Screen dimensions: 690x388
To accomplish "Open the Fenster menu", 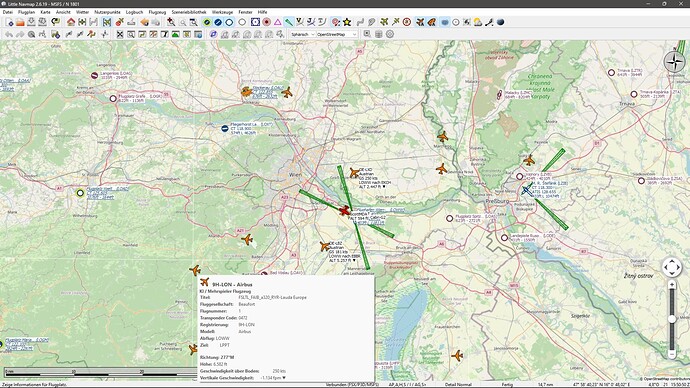I will click(245, 12).
